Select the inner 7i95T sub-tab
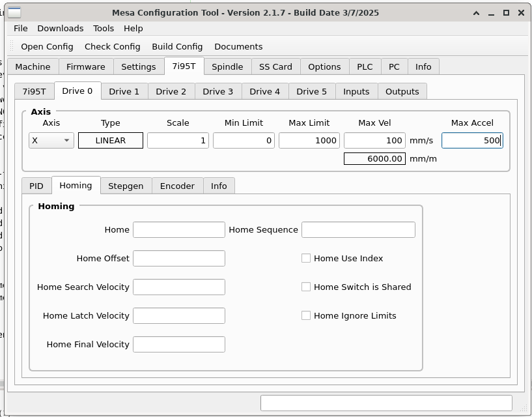532x417 pixels. click(x=34, y=91)
